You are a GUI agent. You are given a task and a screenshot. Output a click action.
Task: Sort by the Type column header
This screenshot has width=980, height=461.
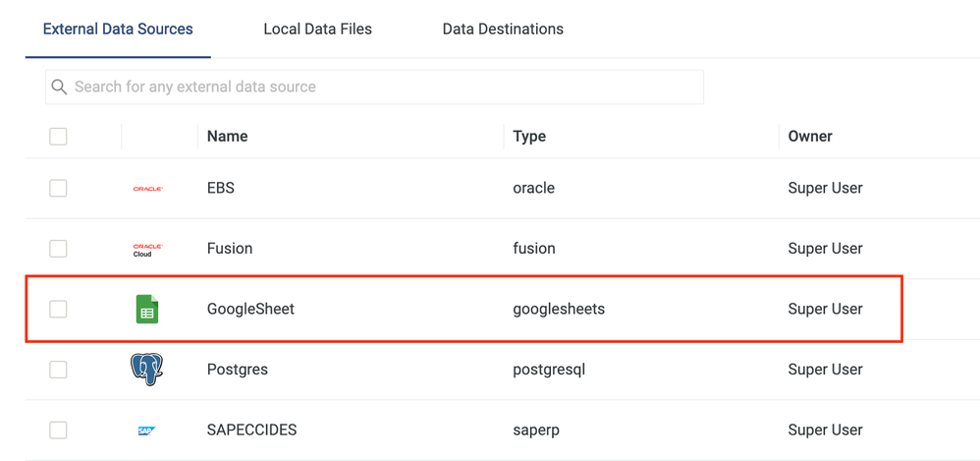tap(529, 137)
